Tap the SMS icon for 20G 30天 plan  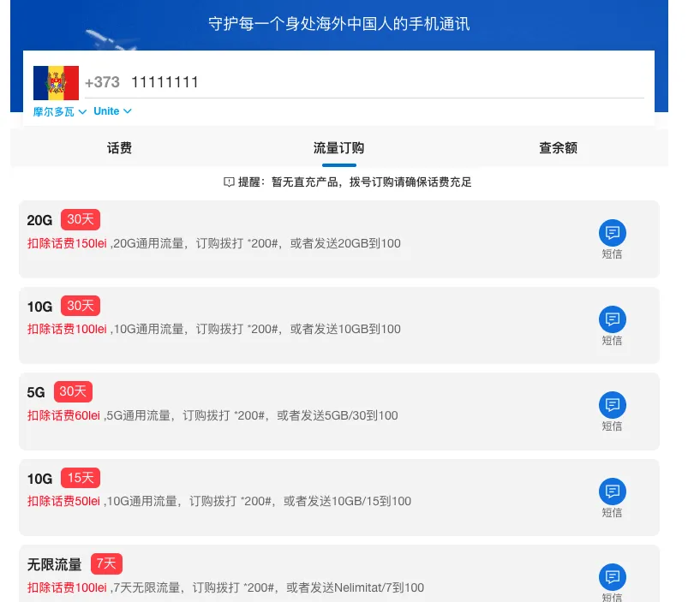point(612,233)
